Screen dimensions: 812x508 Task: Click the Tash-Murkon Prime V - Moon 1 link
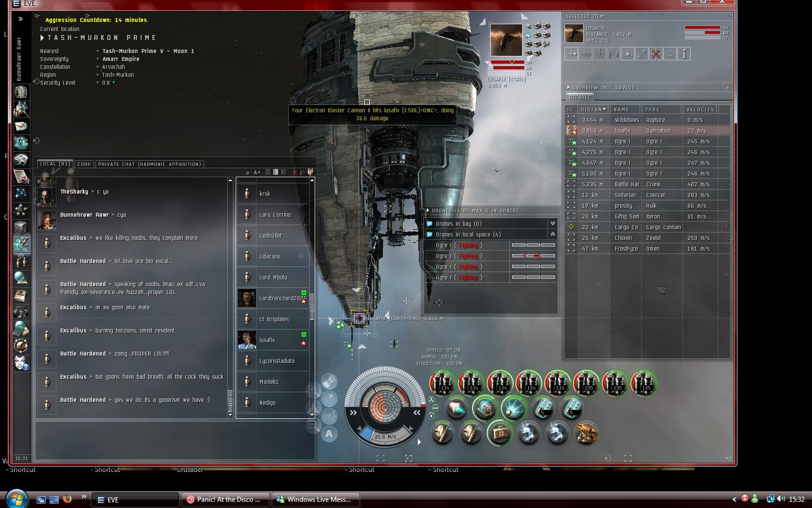148,51
